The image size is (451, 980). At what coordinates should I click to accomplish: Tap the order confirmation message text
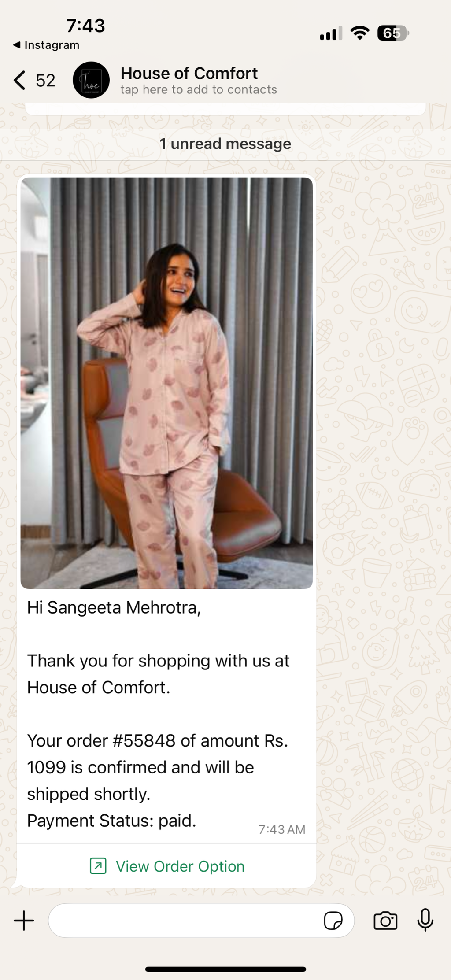click(x=158, y=714)
